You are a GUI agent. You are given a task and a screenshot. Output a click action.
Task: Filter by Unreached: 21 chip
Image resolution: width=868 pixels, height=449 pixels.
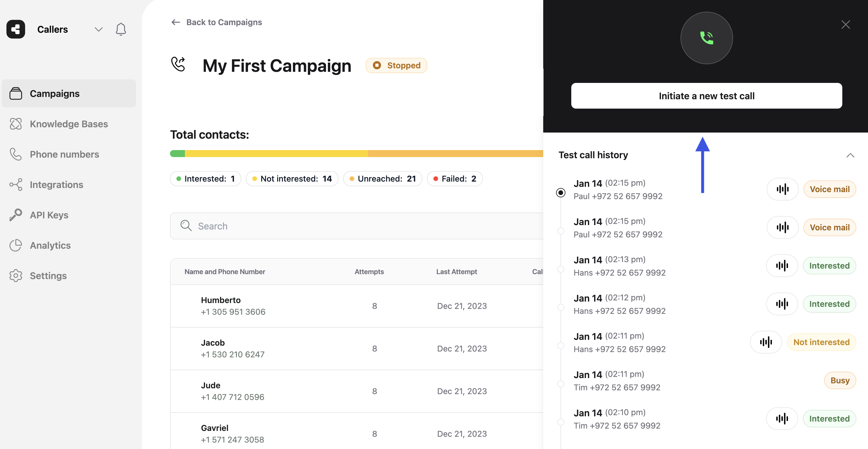tap(382, 179)
